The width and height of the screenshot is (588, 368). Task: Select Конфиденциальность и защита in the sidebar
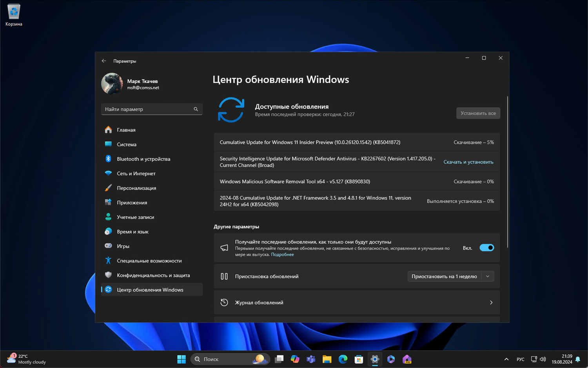click(x=152, y=275)
